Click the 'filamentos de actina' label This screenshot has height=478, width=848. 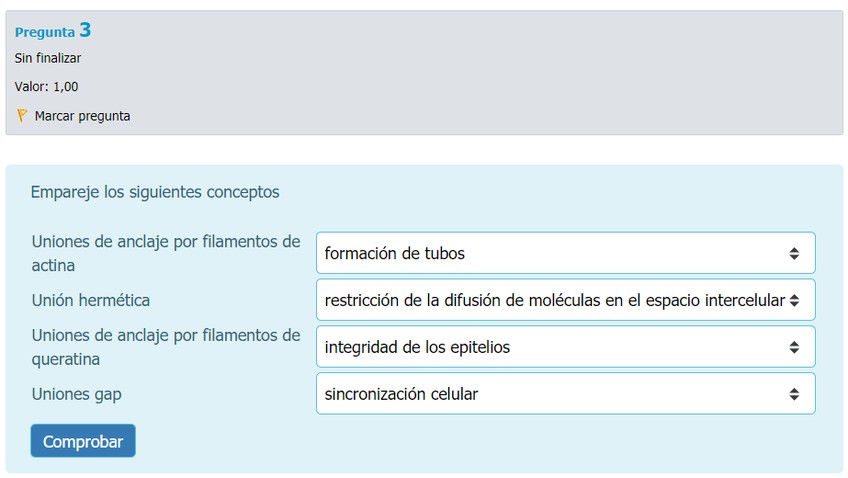pyautogui.click(x=165, y=253)
